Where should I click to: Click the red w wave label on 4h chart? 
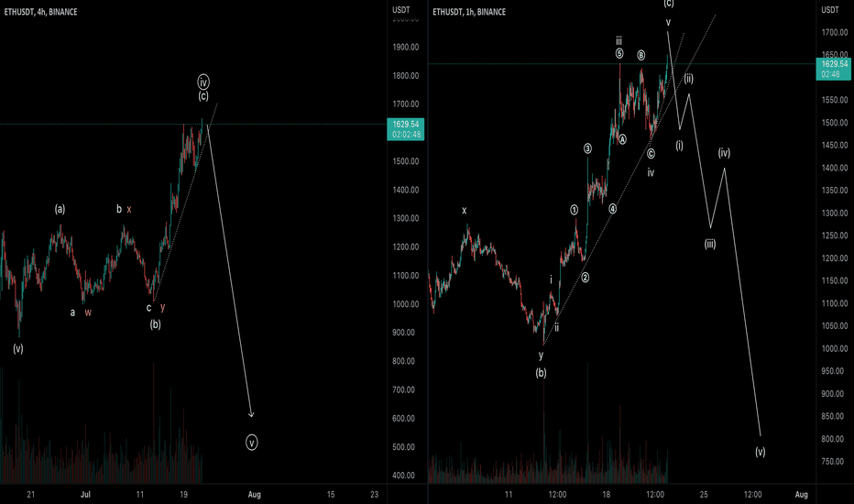pos(88,312)
